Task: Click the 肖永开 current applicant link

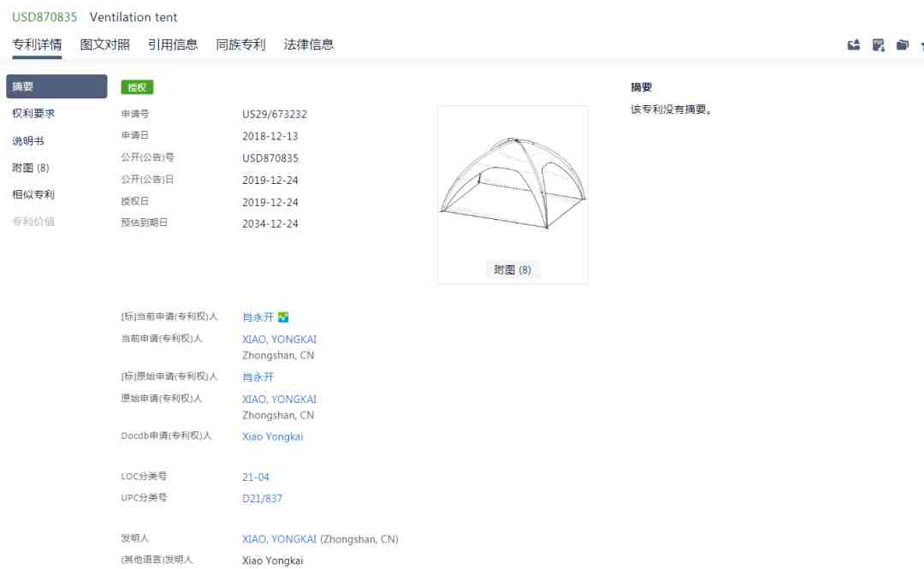Action: pyautogui.click(x=258, y=317)
